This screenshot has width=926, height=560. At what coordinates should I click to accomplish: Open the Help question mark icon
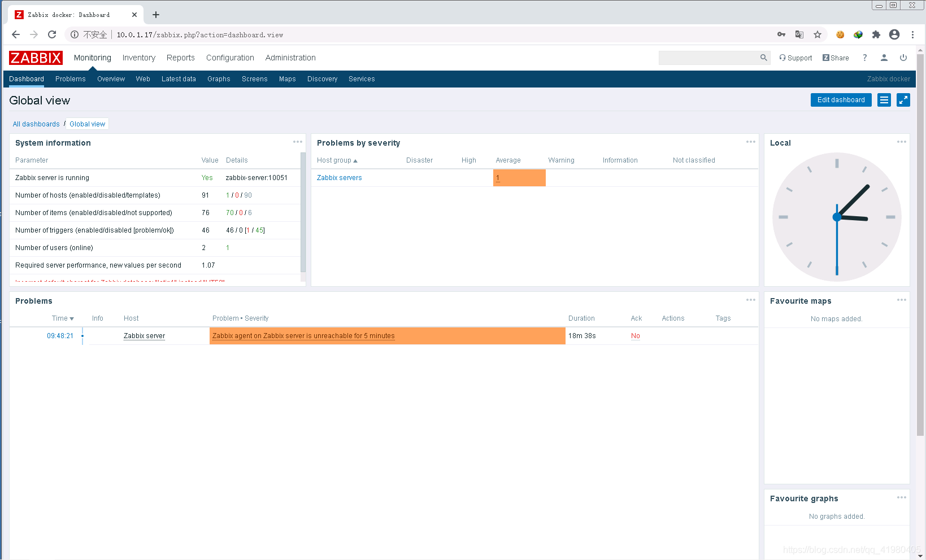(865, 58)
